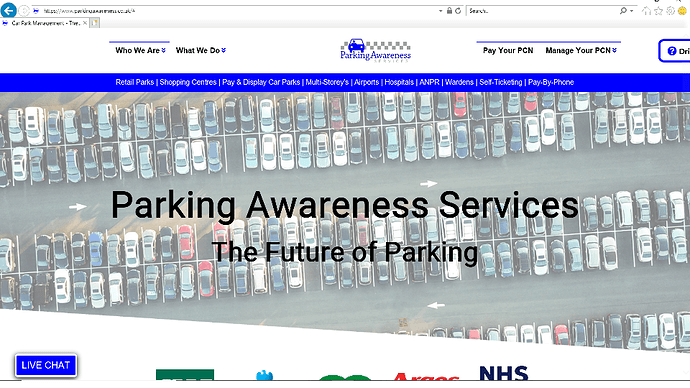Click the magnifying glass search icon
Screen dimensions: 690x388
pos(623,11)
